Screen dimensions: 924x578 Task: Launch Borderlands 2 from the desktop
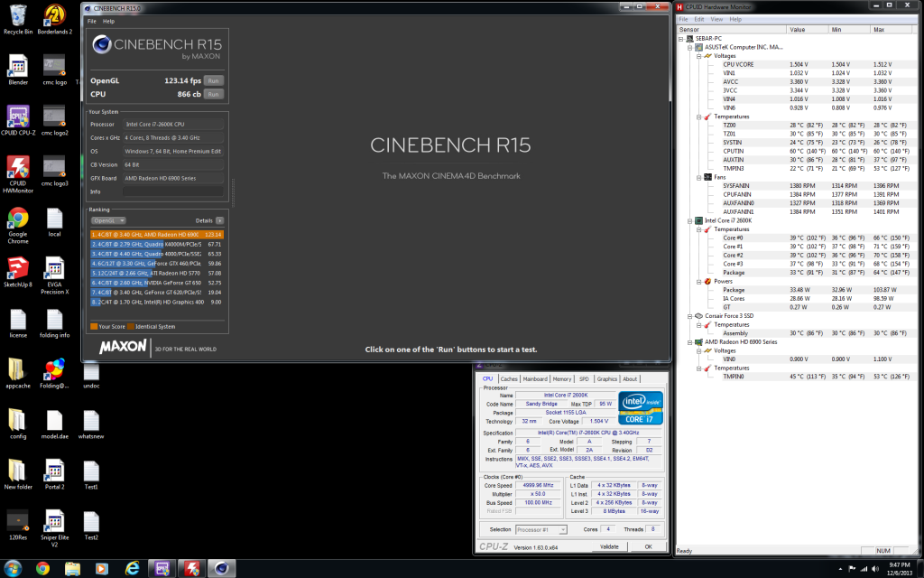click(55, 20)
